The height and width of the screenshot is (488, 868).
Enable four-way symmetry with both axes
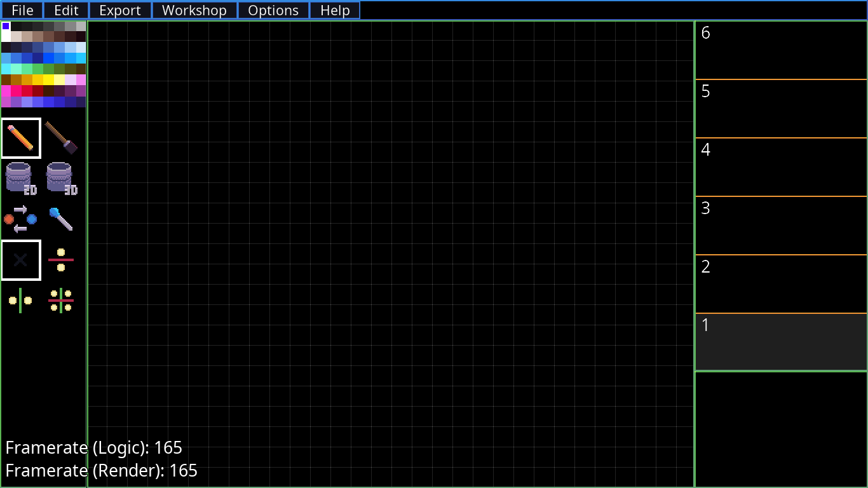(x=61, y=301)
